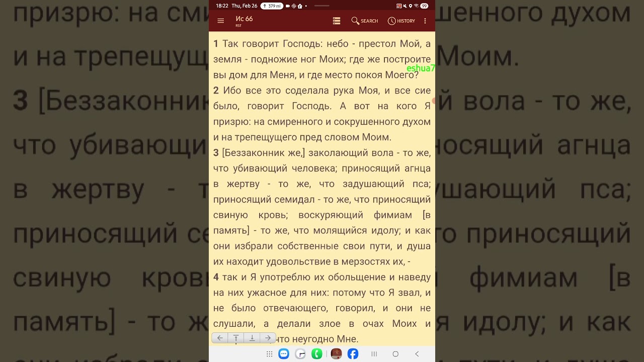This screenshot has width=644, height=362.
Task: Tap 'Thu, Feb 26' date in status bar
Action: click(245, 6)
